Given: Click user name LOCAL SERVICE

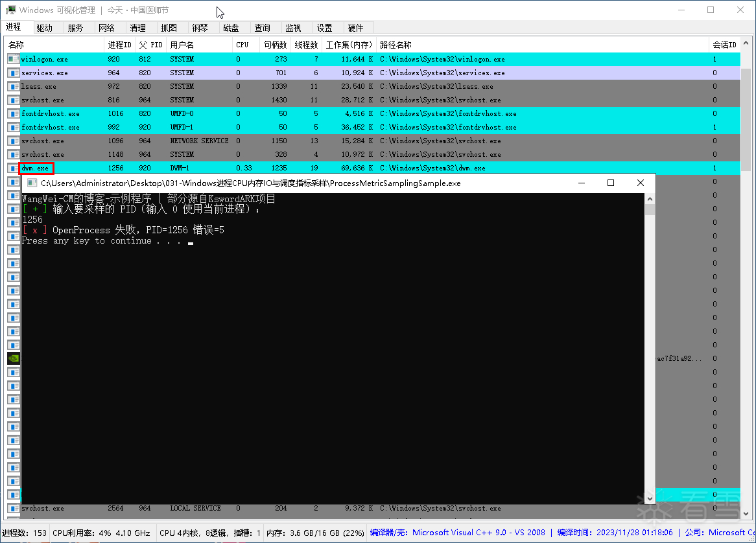Looking at the screenshot, I should (195, 508).
